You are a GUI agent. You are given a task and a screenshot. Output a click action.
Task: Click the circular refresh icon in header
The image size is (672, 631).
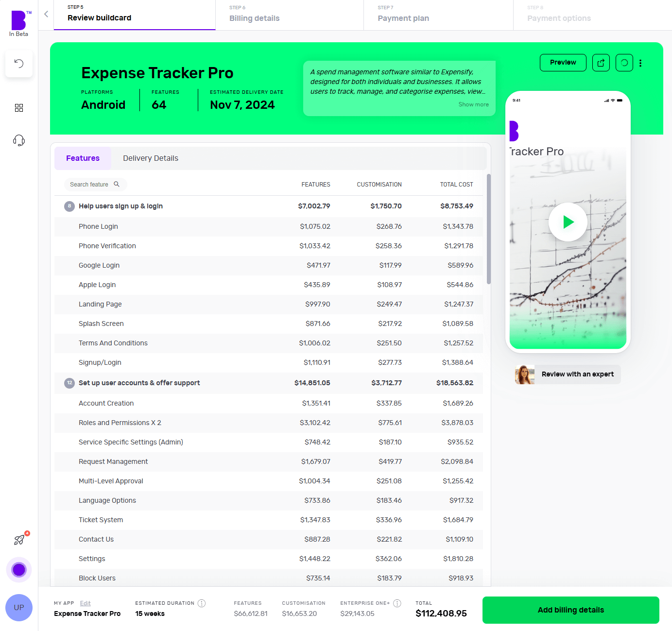pyautogui.click(x=624, y=63)
